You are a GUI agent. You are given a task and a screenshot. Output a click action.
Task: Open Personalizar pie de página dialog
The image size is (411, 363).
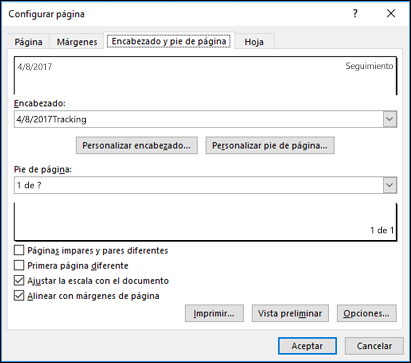pos(270,145)
